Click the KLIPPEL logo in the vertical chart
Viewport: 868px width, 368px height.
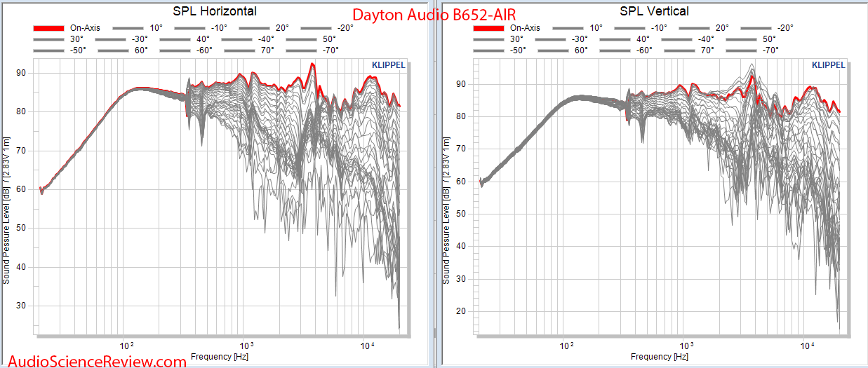[x=828, y=65]
